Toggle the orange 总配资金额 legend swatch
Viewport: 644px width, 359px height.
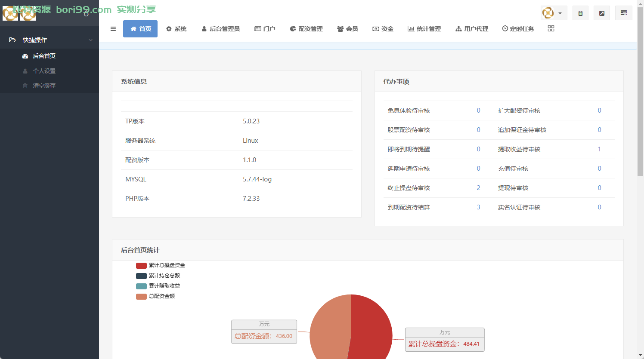click(x=141, y=297)
